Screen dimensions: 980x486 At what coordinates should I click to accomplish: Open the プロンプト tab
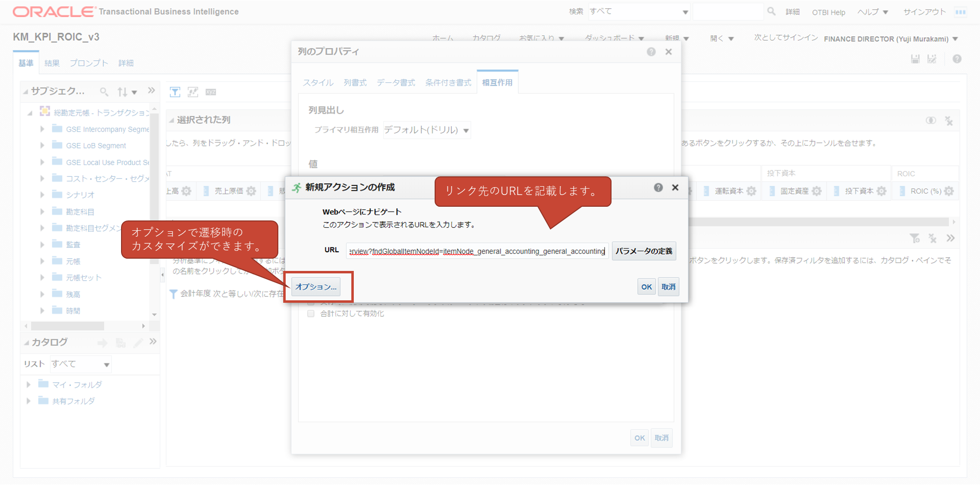click(x=89, y=63)
